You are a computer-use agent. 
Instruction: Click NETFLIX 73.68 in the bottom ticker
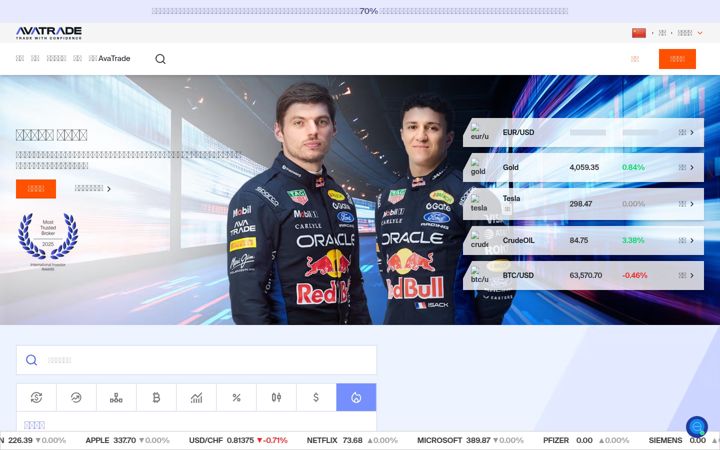coord(334,440)
